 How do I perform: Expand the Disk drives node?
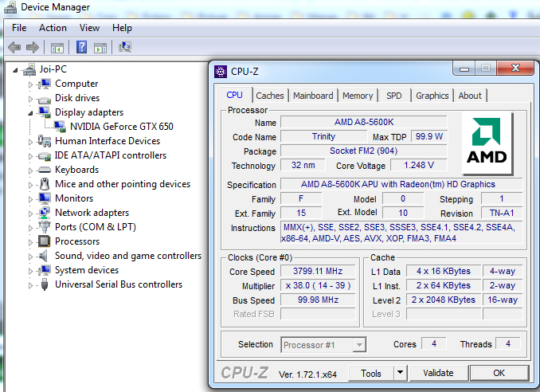[30, 99]
